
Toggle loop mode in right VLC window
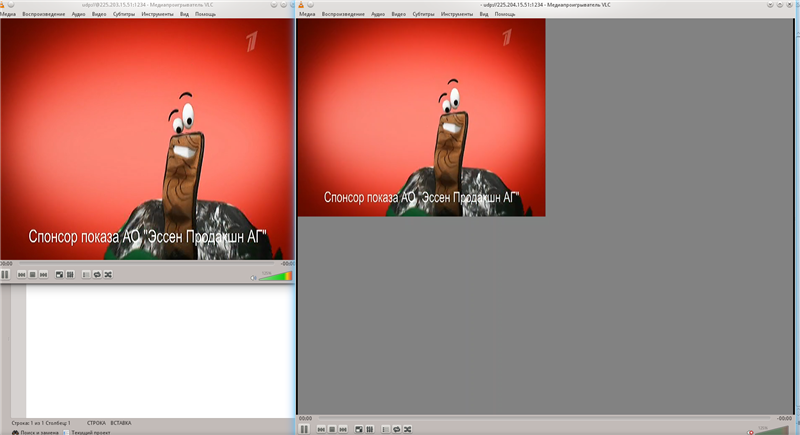(x=396, y=429)
